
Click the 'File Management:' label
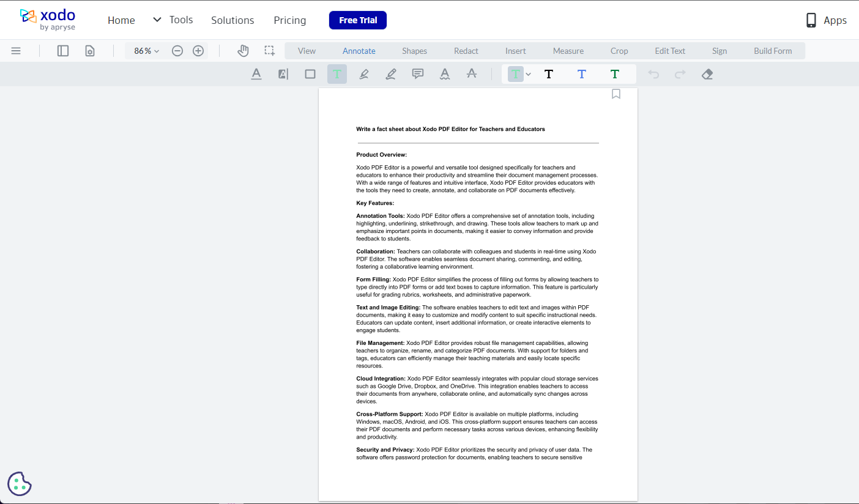coord(381,343)
